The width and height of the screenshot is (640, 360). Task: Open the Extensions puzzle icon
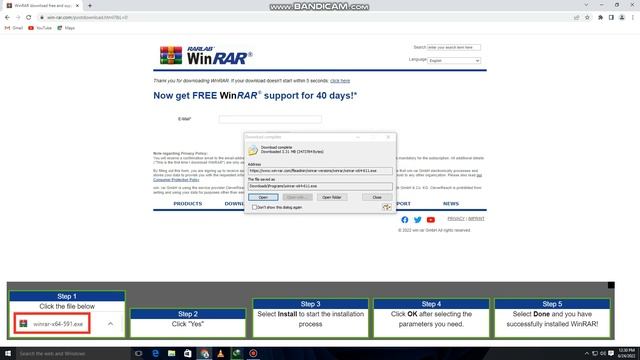(x=600, y=18)
